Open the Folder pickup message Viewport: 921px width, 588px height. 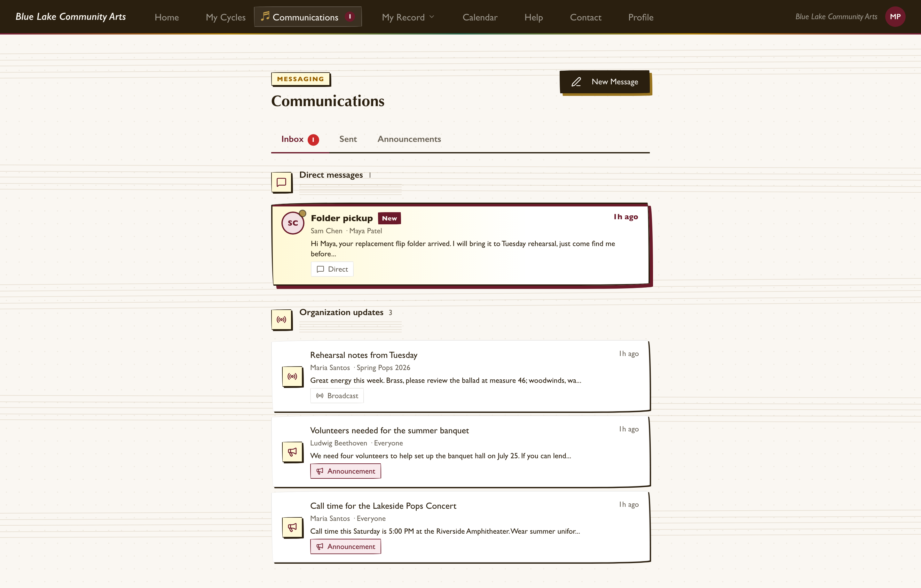point(460,245)
